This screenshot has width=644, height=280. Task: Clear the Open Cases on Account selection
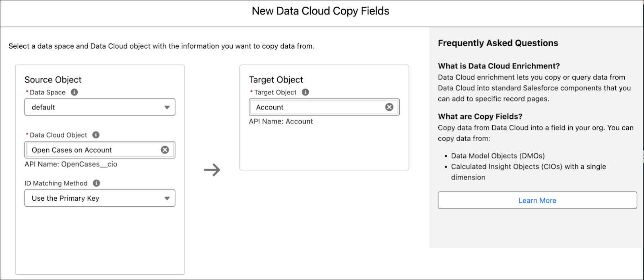point(165,150)
